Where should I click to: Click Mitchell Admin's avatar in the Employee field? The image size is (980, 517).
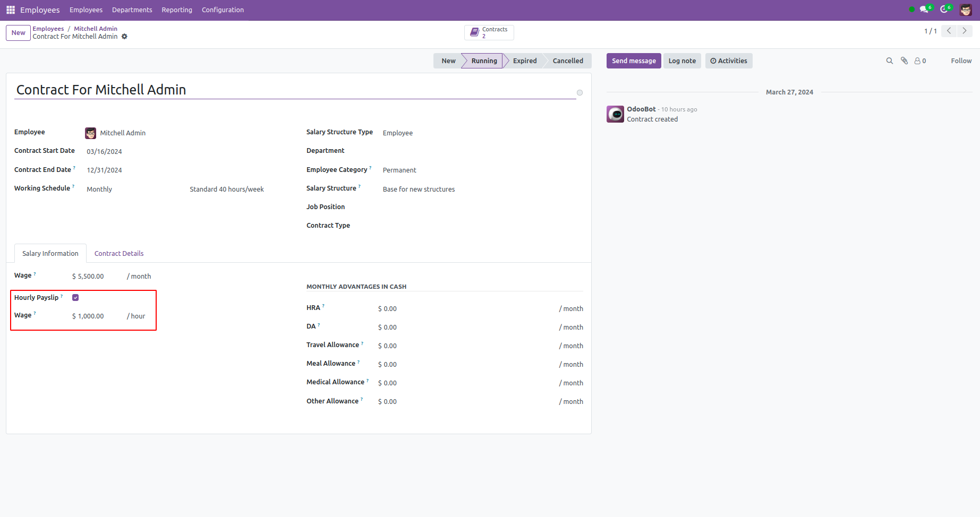point(91,133)
